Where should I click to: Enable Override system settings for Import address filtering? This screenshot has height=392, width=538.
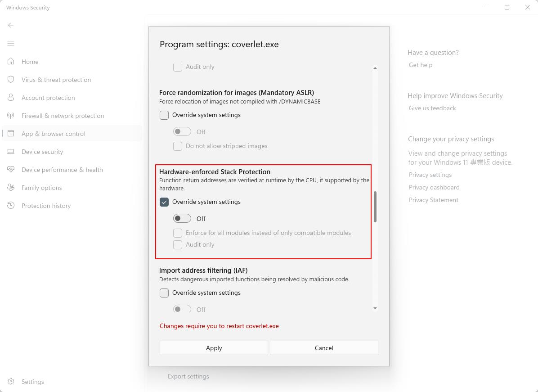pyautogui.click(x=164, y=293)
